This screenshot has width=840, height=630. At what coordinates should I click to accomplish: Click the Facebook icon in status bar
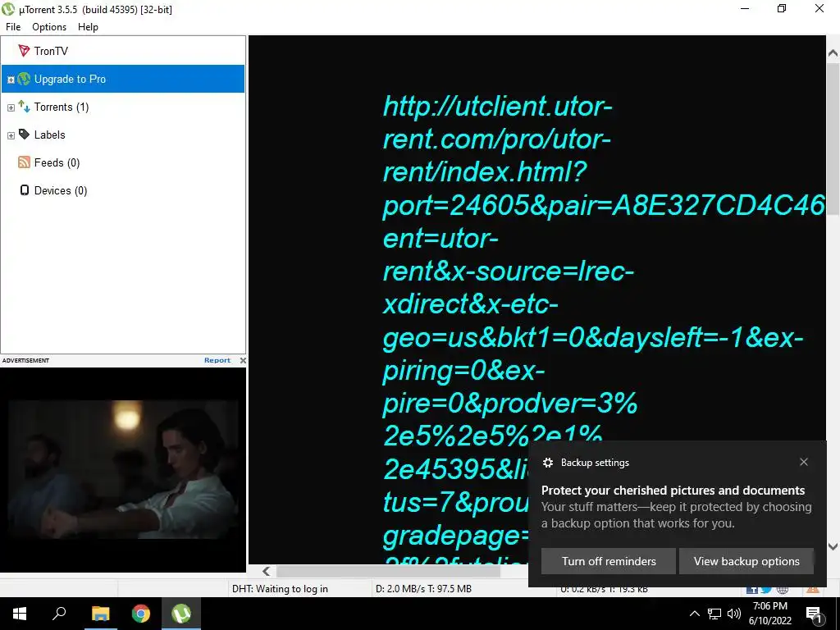(x=751, y=589)
